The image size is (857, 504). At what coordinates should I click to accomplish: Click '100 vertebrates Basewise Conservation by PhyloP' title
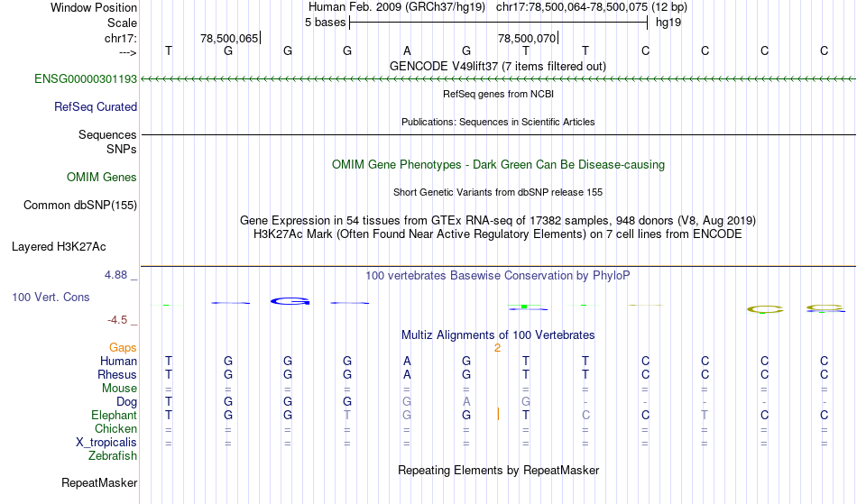498,275
